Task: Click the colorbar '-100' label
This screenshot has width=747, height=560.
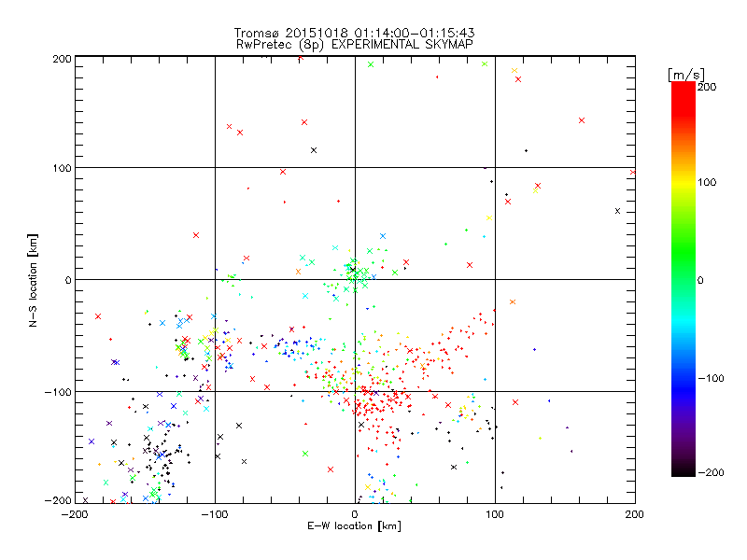Action: (711, 379)
